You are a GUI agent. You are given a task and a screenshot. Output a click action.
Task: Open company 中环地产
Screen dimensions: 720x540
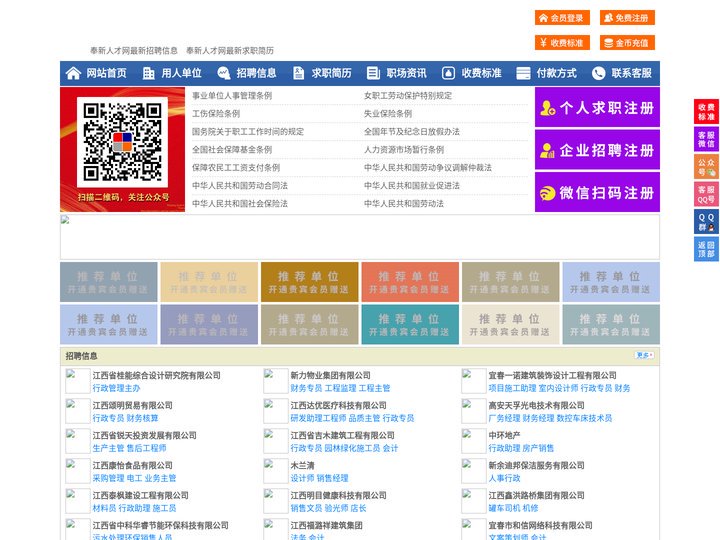[x=504, y=435]
